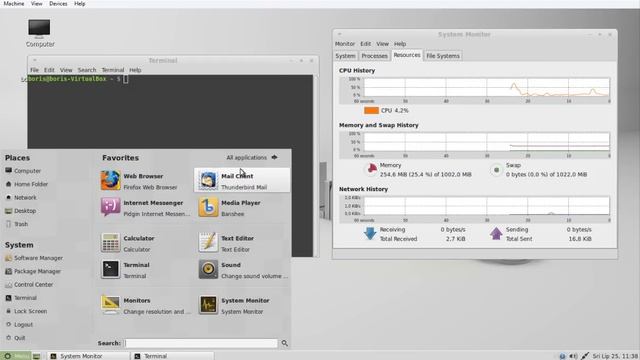Open VirtualBox Help menu
This screenshot has height=360, width=640.
click(80, 4)
